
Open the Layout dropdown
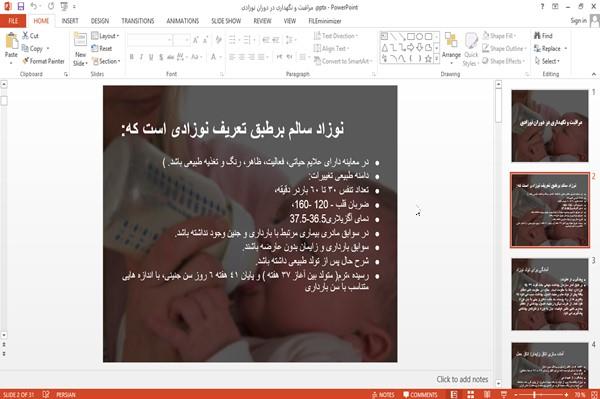[105, 36]
